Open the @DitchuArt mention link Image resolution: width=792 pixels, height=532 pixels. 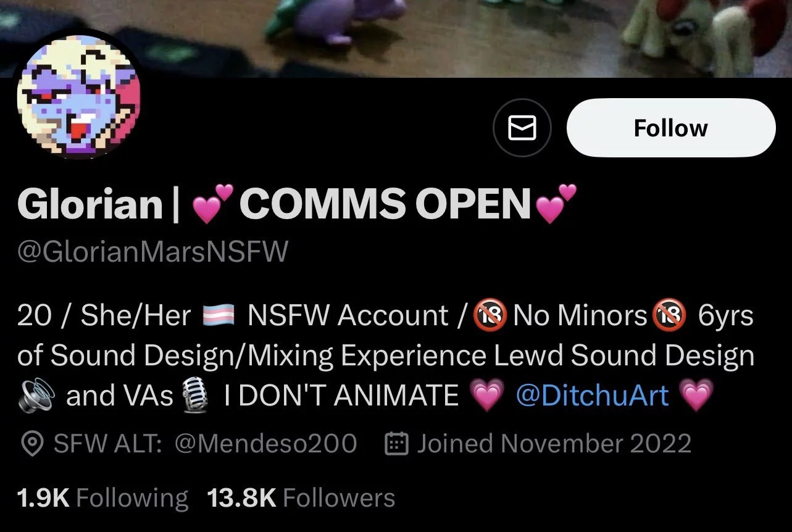click(591, 395)
